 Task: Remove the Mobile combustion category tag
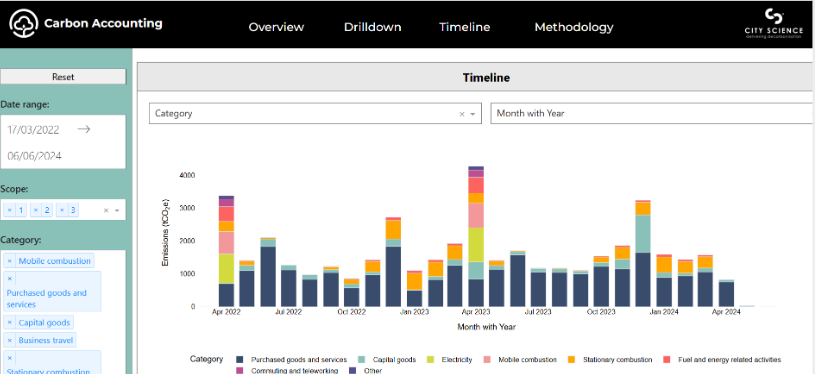coord(9,261)
